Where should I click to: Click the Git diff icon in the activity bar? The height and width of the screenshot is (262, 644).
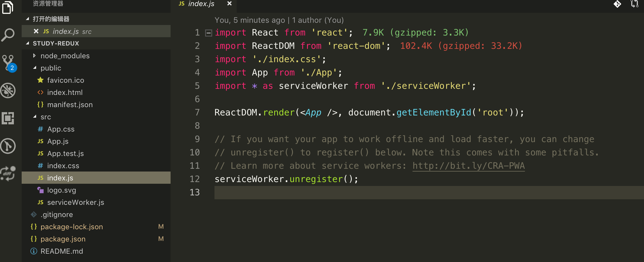click(8, 173)
